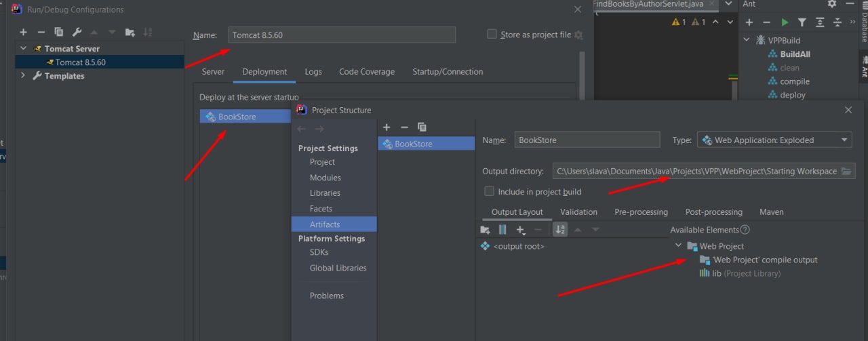
Task: Toggle sort elements by names and types
Action: click(560, 230)
